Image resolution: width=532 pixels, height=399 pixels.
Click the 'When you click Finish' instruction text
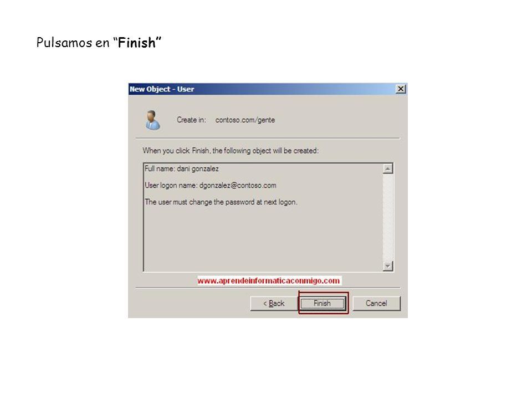[x=231, y=151]
